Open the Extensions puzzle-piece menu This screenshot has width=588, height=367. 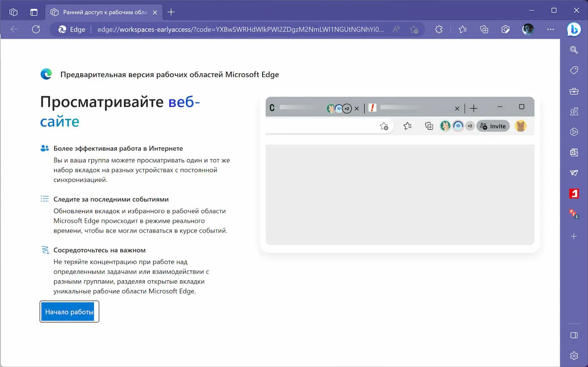[439, 29]
